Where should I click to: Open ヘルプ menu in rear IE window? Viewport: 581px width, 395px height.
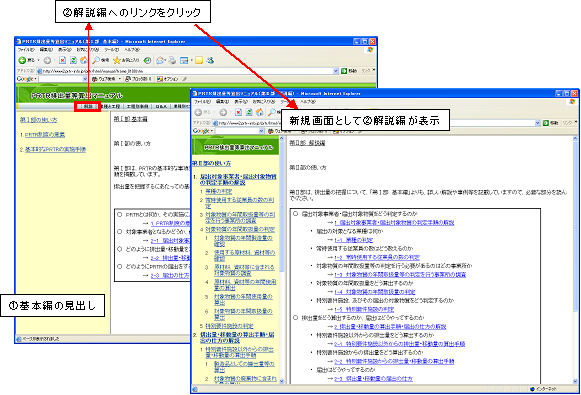[x=132, y=49]
